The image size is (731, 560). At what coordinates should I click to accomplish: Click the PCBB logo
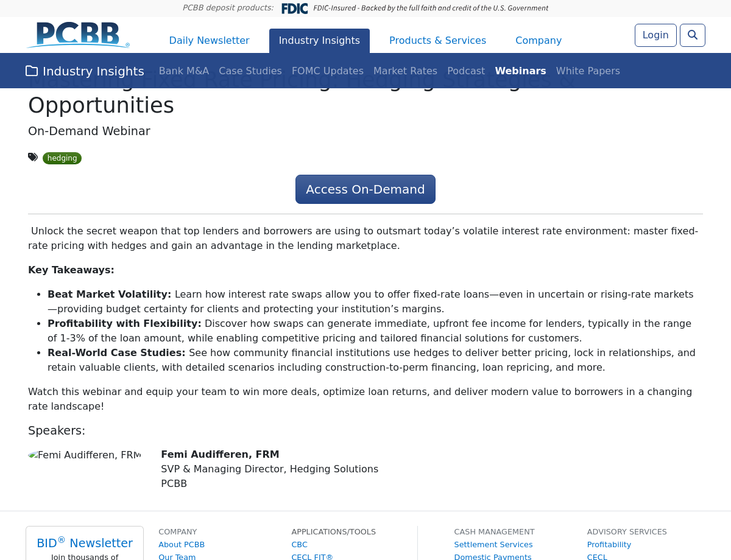tap(79, 35)
